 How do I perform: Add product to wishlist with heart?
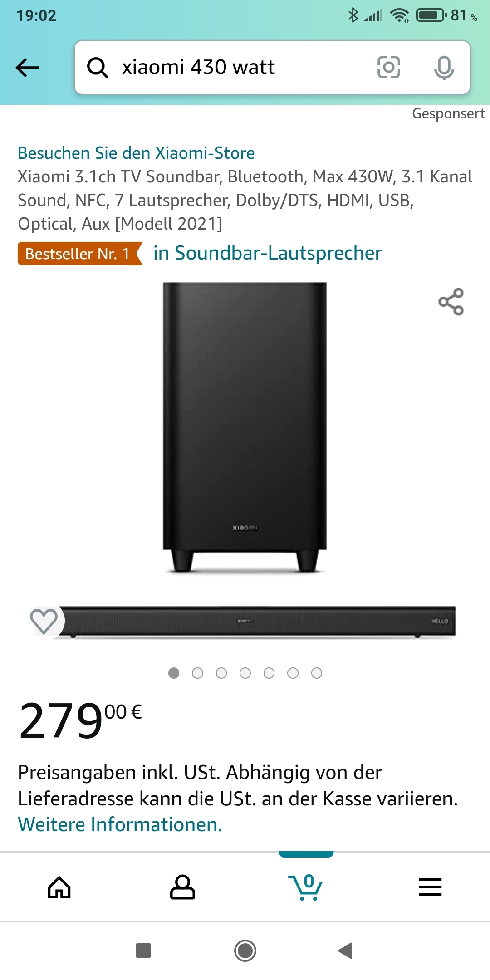(x=44, y=621)
